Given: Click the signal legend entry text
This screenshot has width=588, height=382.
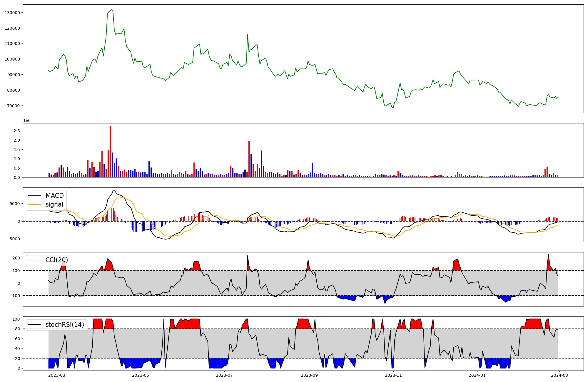Looking at the screenshot, I should click(54, 205).
